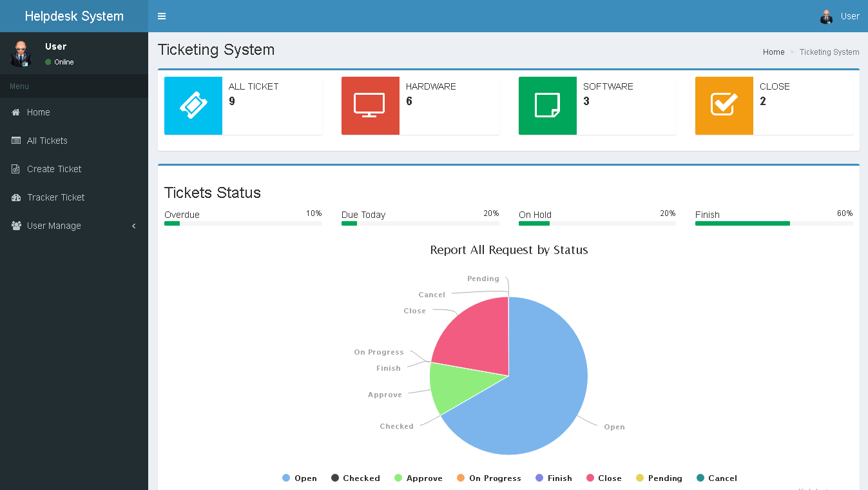Viewport: 868px width, 490px height.
Task: Click the Home icon in sidebar
Action: click(16, 112)
